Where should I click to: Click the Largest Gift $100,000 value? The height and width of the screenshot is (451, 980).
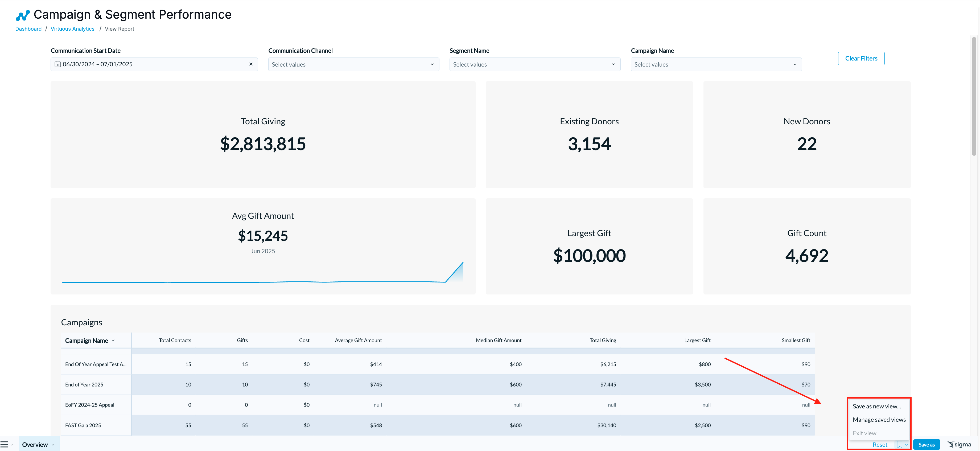coord(589,255)
